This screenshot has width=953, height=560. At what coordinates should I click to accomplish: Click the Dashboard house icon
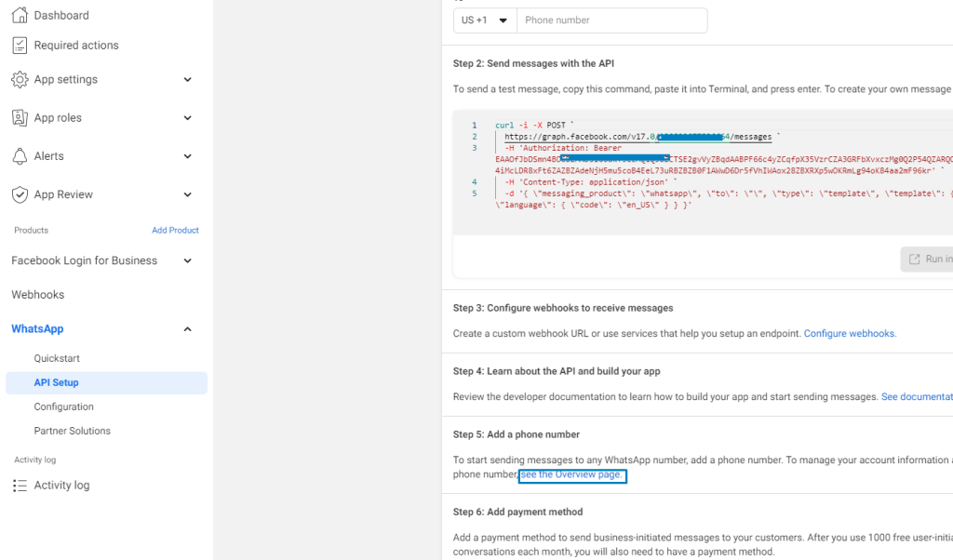coord(20,15)
